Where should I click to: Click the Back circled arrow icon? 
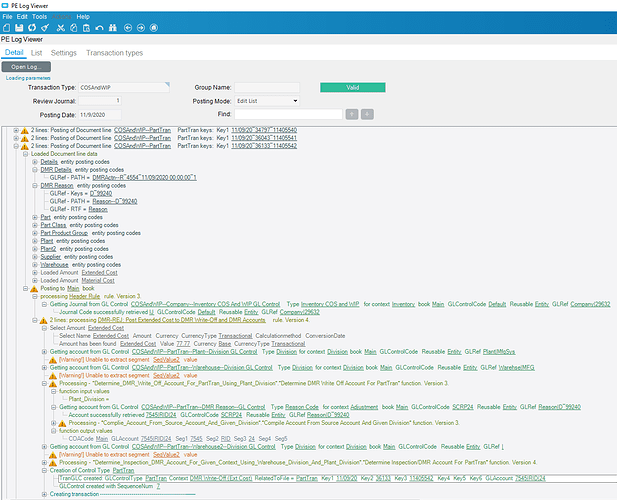(x=128, y=28)
